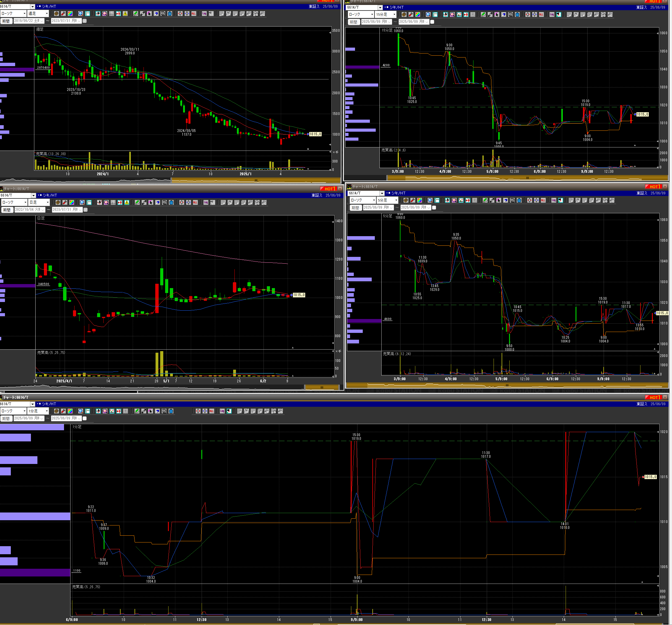
Task: Select pointer cursor tool in daily chart toolbar
Action: click(x=151, y=202)
